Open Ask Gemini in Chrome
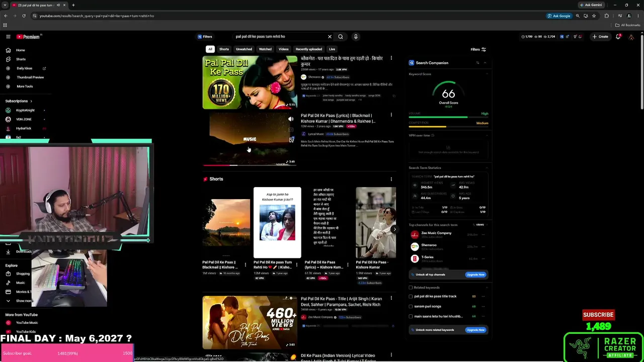 tap(591, 5)
